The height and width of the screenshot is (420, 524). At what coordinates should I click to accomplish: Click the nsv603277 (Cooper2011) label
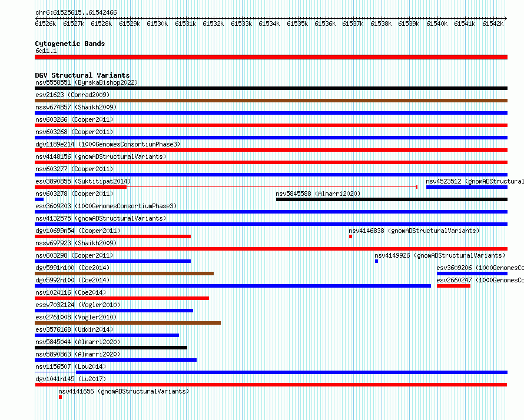point(74,169)
